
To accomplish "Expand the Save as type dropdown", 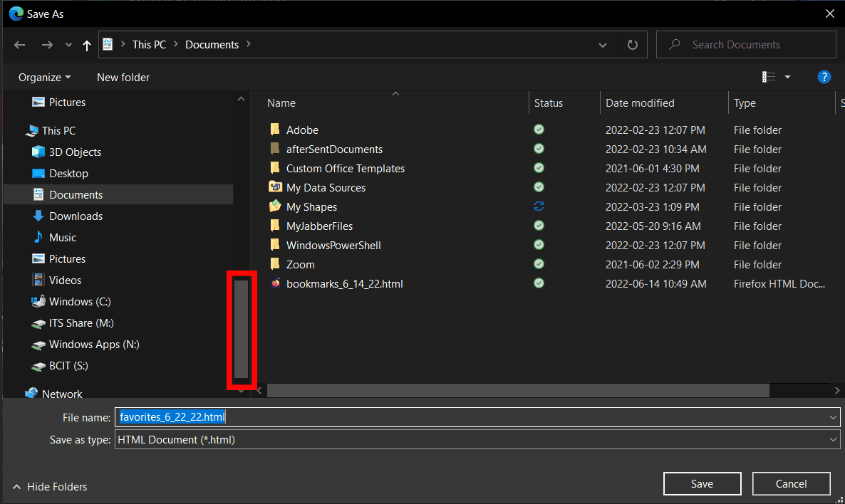I will [833, 440].
